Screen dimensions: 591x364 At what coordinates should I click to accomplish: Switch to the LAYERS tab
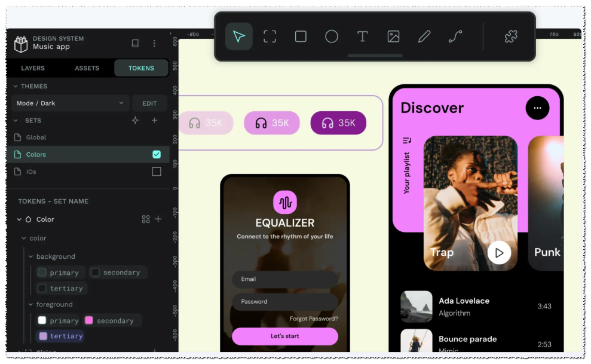pos(33,68)
